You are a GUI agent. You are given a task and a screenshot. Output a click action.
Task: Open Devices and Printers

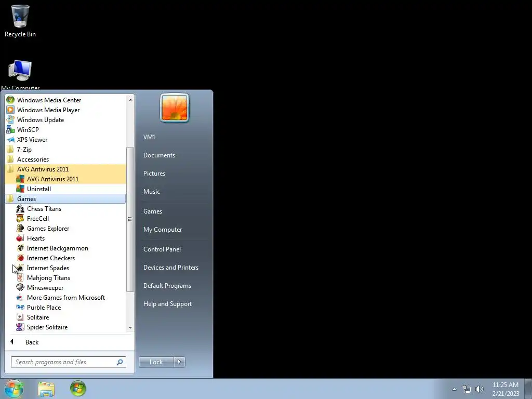pos(170,268)
